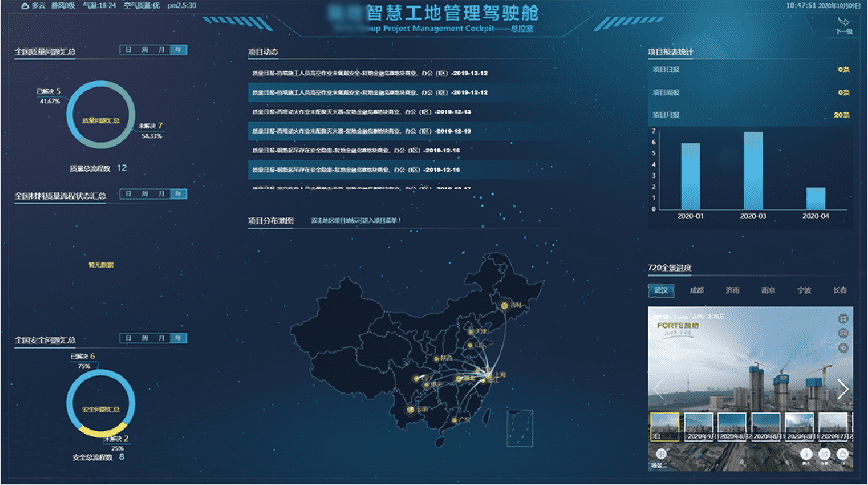Select the 2020年9月 panorama thumbnail

[698, 426]
